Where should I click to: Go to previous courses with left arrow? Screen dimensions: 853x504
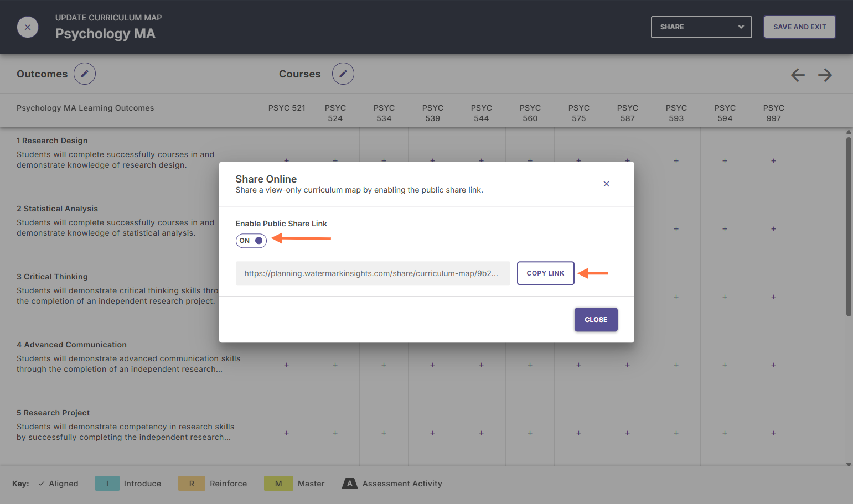click(x=798, y=75)
